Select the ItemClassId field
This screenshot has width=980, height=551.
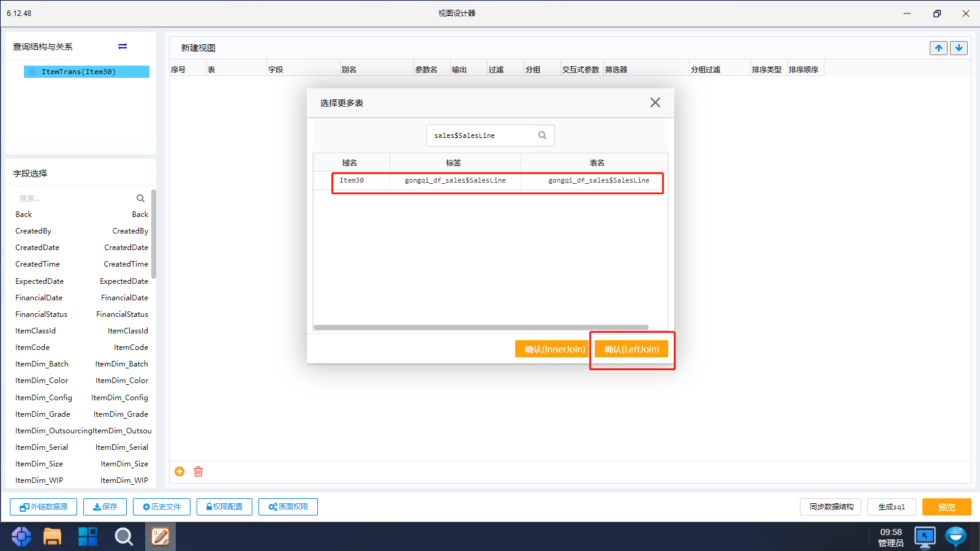[x=81, y=331]
